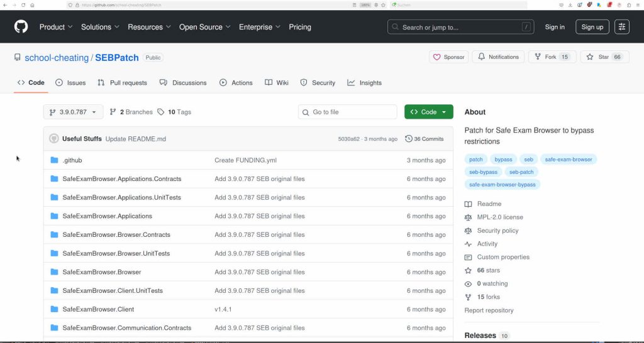This screenshot has height=343, width=644.
Task: Open SafeExamBrowser.Communication.Contracts folder
Action: tap(127, 328)
